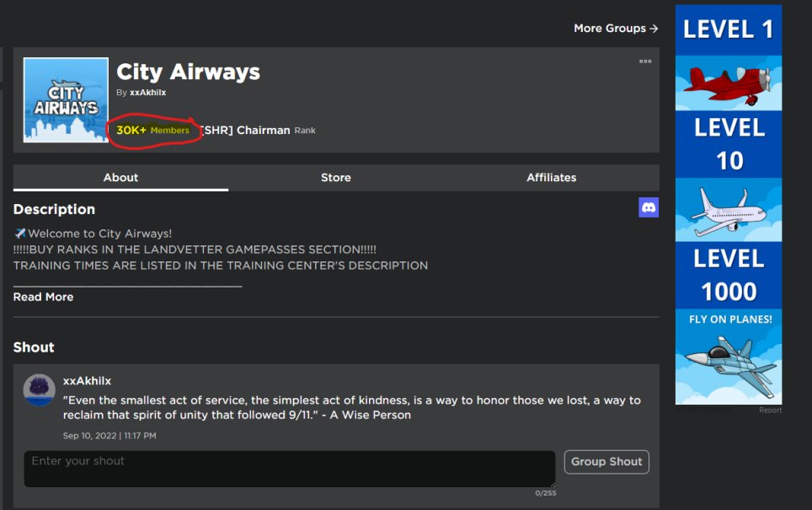Focus the Enter your shout field
The width and height of the screenshot is (812, 510).
click(x=290, y=469)
